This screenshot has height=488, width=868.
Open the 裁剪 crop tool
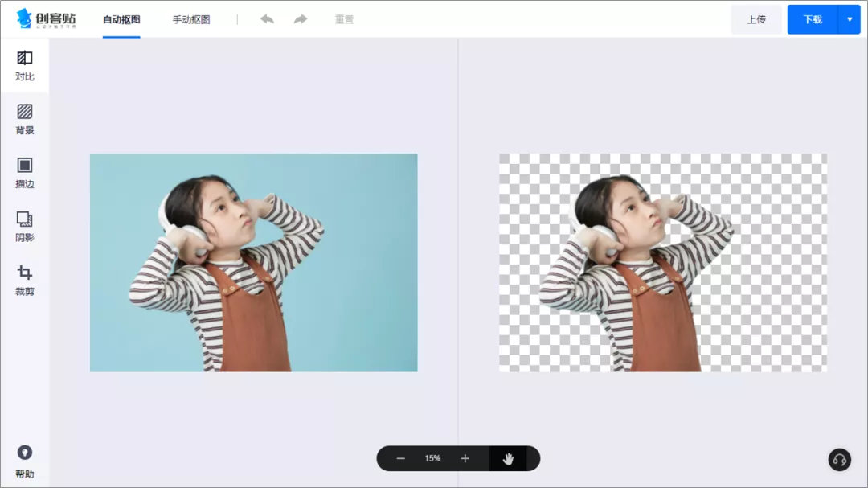[x=24, y=281]
